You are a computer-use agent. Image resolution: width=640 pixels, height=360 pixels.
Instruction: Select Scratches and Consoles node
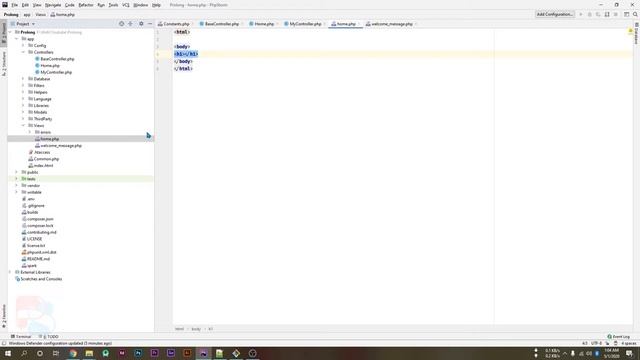tap(41, 279)
